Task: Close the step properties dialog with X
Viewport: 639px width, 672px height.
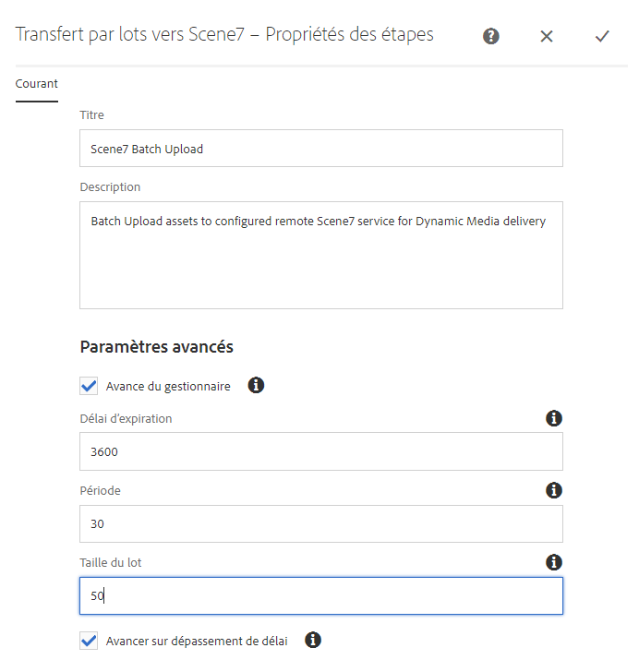Action: click(547, 36)
